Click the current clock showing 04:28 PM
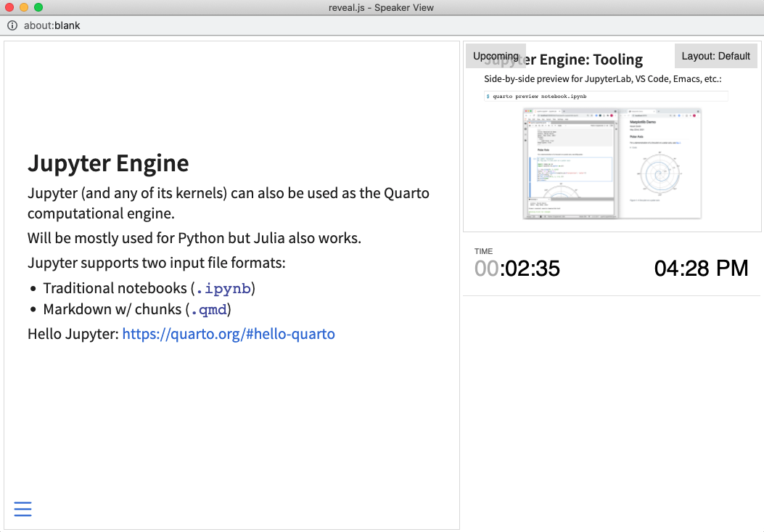Image resolution: width=764 pixels, height=532 pixels. pos(702,268)
